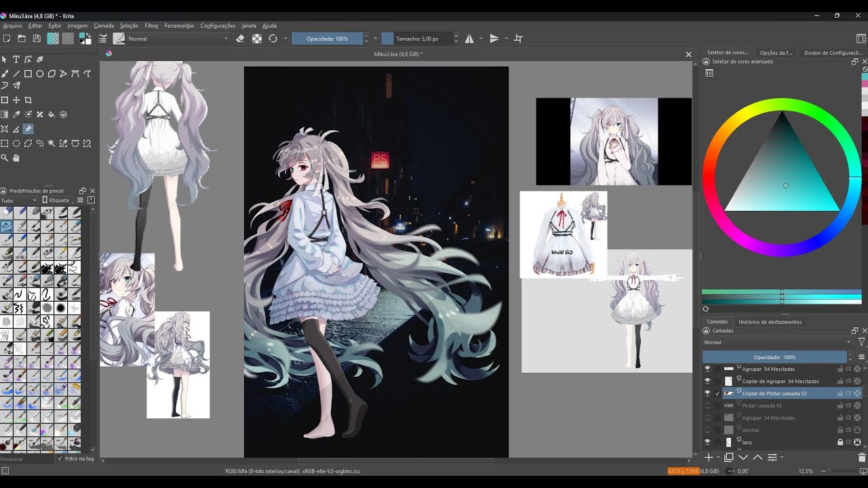Select the Rectangle shape tool
Viewport: 868px width, 488px height.
pos(28,73)
